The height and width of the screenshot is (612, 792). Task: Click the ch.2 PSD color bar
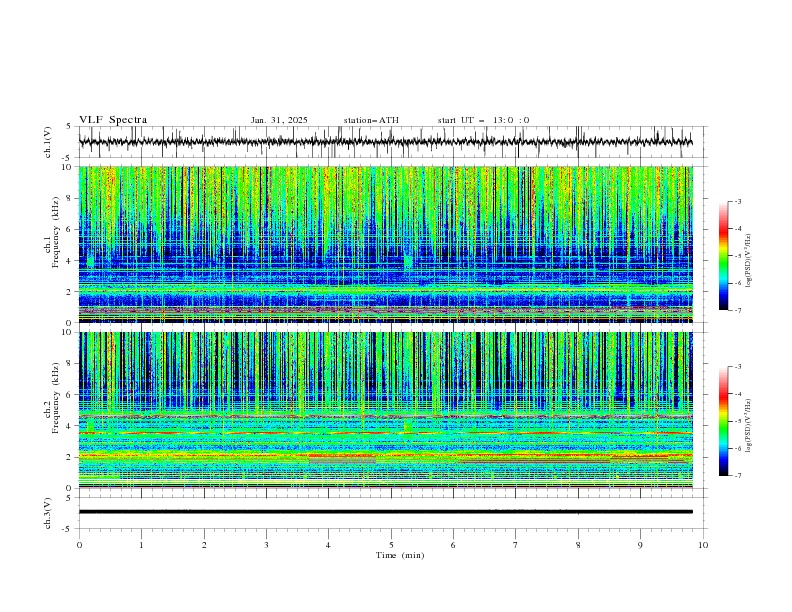click(724, 421)
